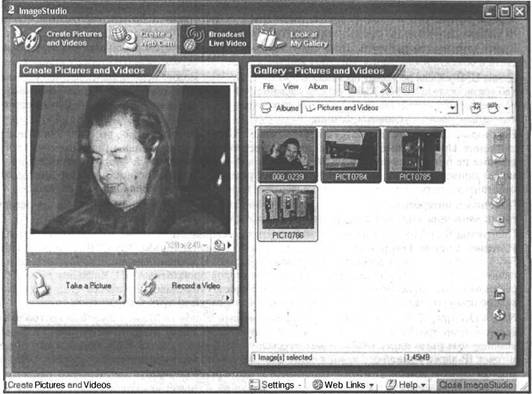The image size is (532, 394).
Task: Switch to Broadcast Live Video tab
Action: tap(215, 39)
